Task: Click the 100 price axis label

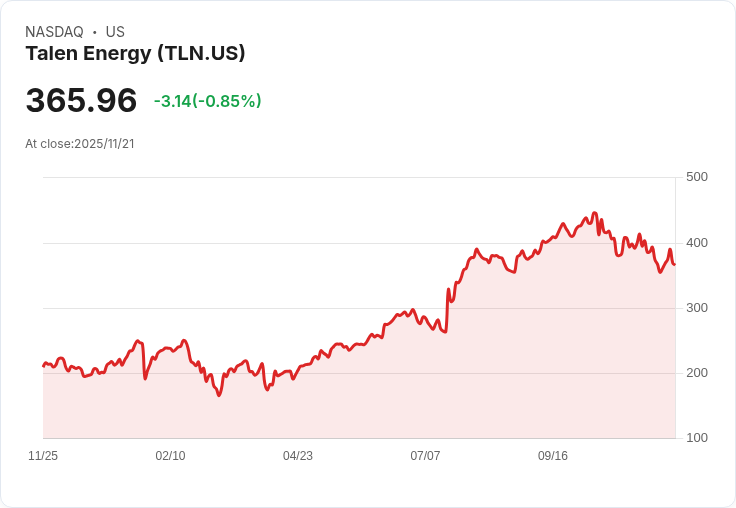Action: point(697,438)
